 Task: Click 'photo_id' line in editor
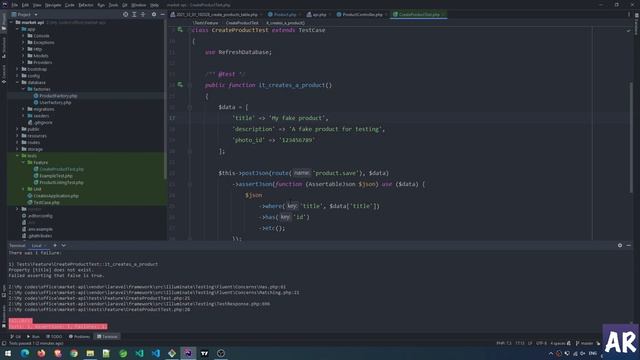273,140
